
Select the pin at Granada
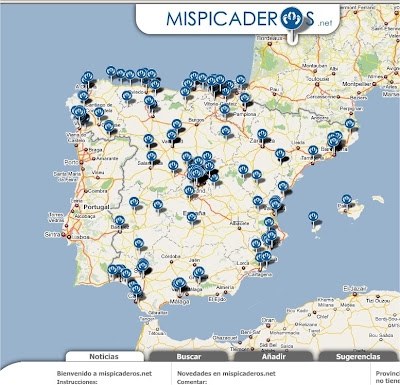tap(199, 272)
